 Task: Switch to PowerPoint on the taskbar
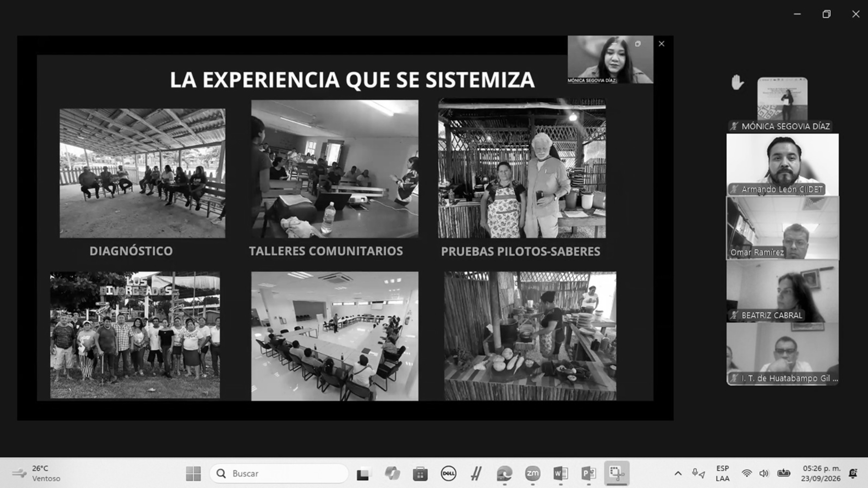pyautogui.click(x=589, y=474)
